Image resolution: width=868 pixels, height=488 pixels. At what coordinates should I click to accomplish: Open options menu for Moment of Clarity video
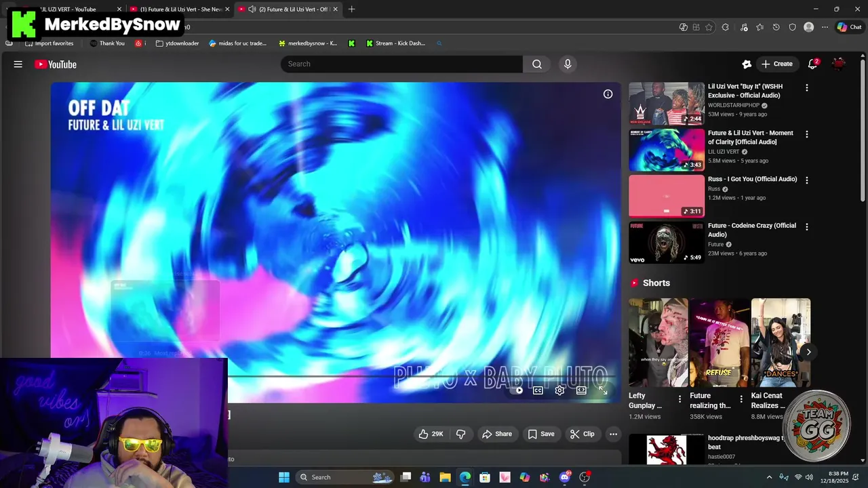806,134
